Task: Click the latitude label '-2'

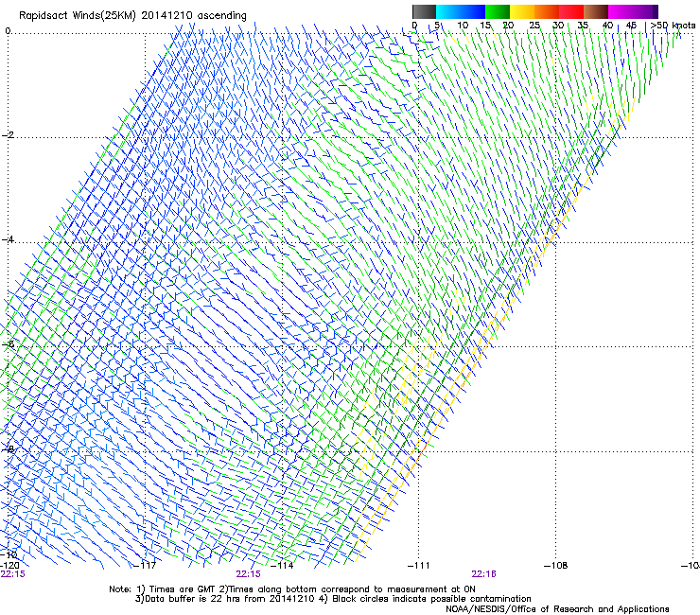Action: click(8, 135)
